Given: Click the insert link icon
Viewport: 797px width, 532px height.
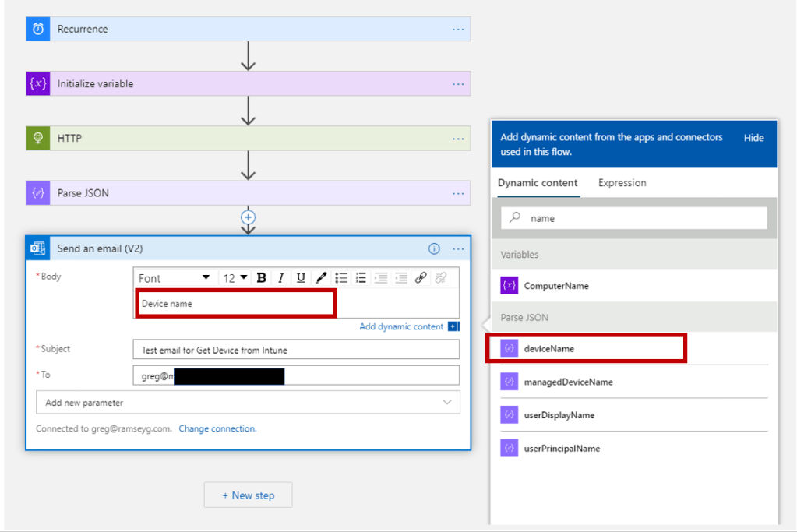Looking at the screenshot, I should coord(421,278).
